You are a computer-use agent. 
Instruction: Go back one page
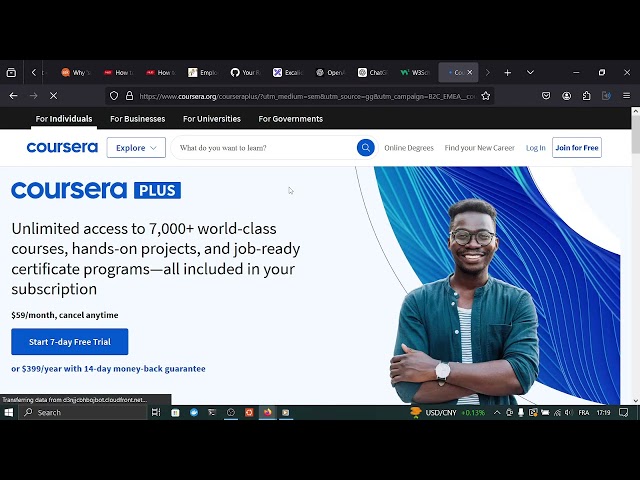(13, 96)
